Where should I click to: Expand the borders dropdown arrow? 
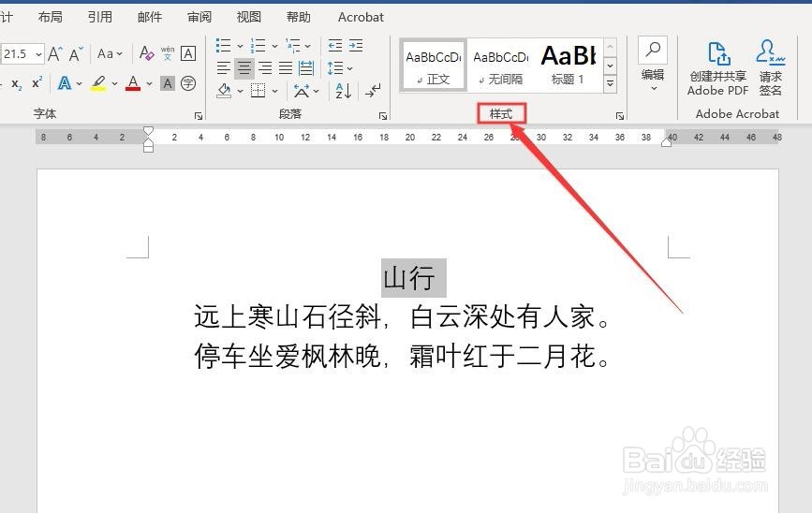pyautogui.click(x=274, y=91)
